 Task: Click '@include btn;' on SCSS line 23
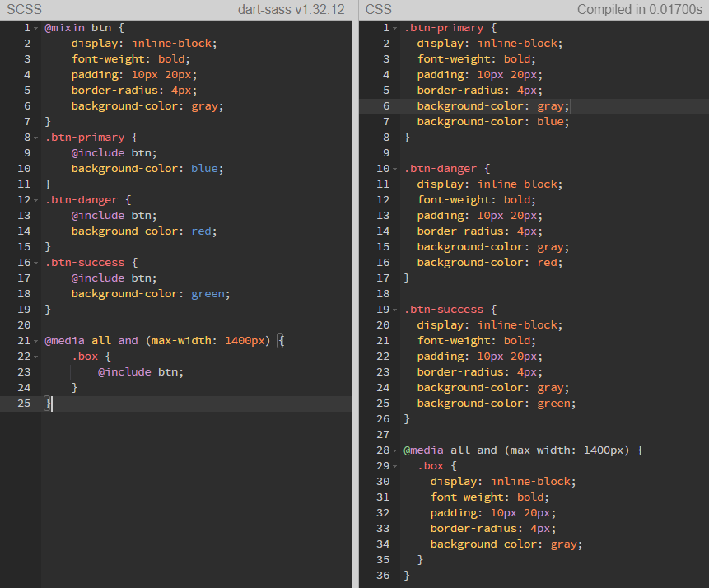[x=141, y=371]
